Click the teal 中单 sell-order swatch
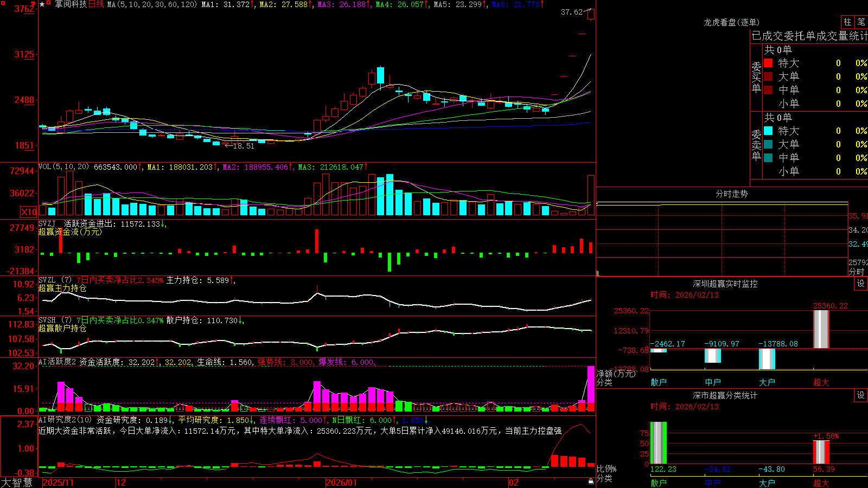 768,157
